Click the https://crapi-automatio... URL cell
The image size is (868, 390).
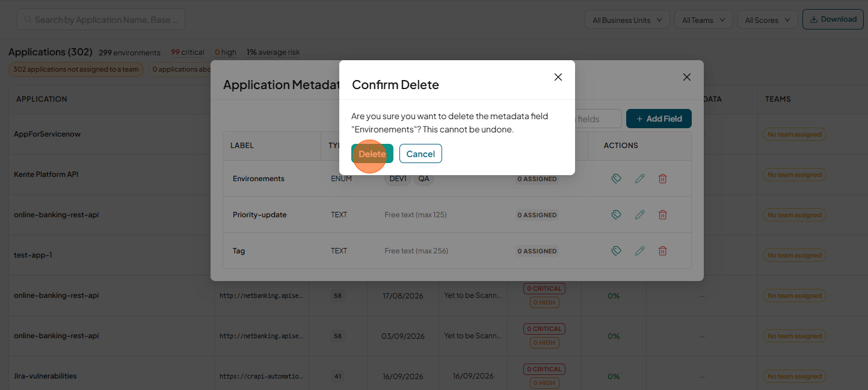262,376
